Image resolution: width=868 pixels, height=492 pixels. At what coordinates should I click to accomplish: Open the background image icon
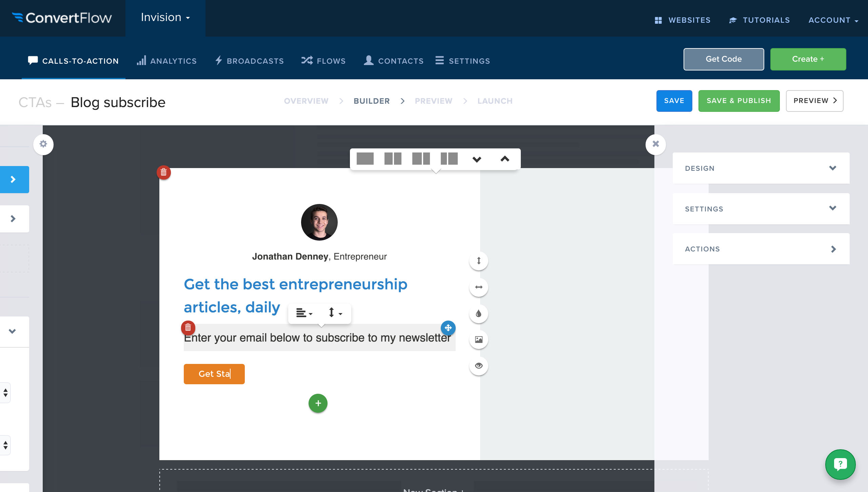tap(478, 340)
